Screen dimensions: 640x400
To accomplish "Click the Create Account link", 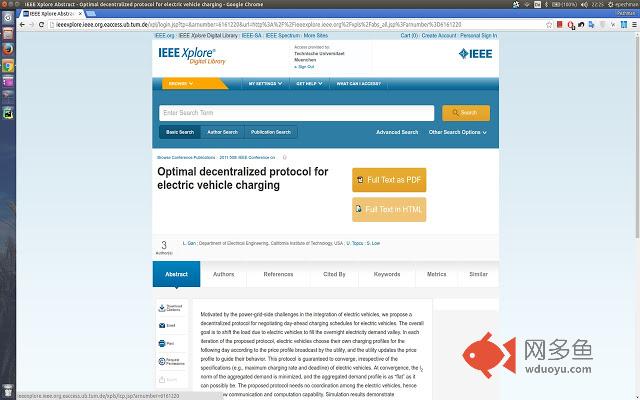I will 439,36.
